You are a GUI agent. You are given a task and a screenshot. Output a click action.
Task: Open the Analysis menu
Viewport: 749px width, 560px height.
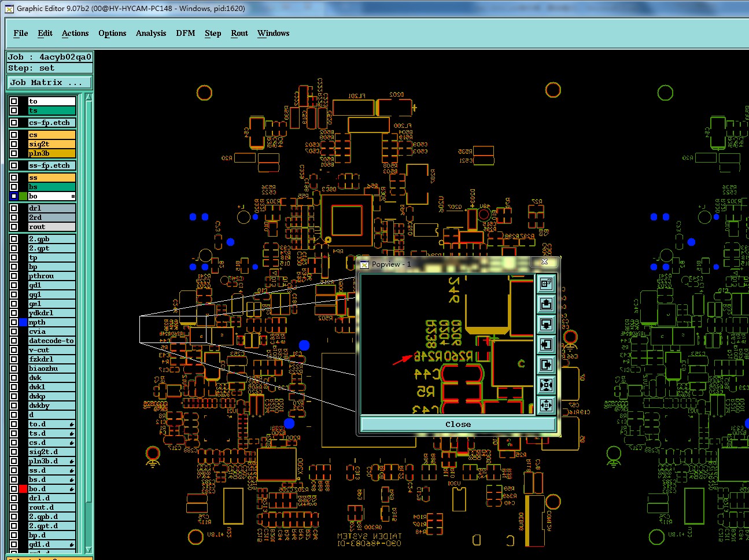pyautogui.click(x=151, y=34)
